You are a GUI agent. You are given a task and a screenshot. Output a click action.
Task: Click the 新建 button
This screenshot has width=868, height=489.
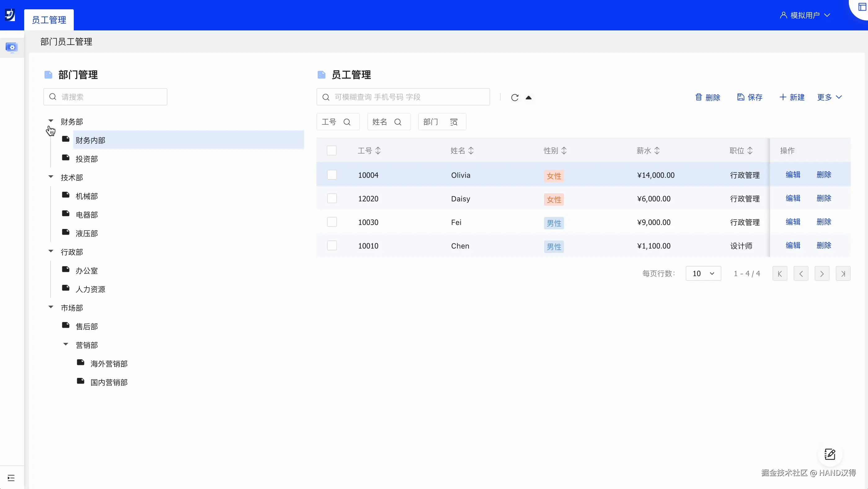pyautogui.click(x=792, y=97)
